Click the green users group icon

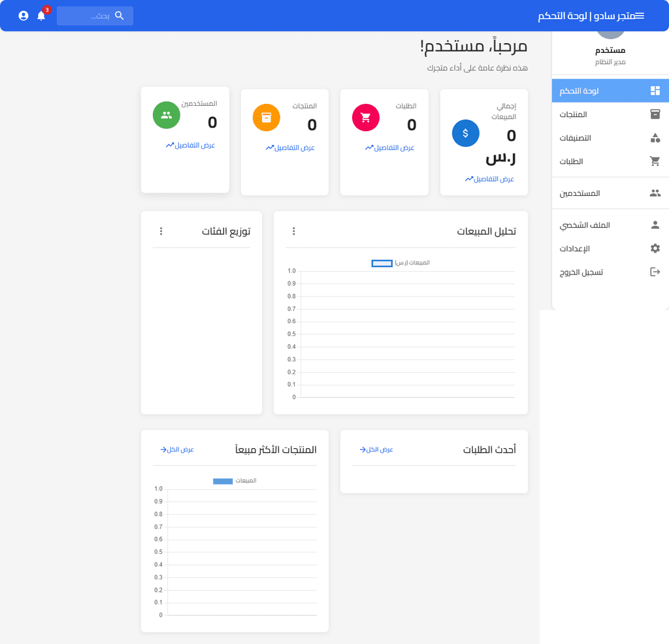tap(166, 115)
